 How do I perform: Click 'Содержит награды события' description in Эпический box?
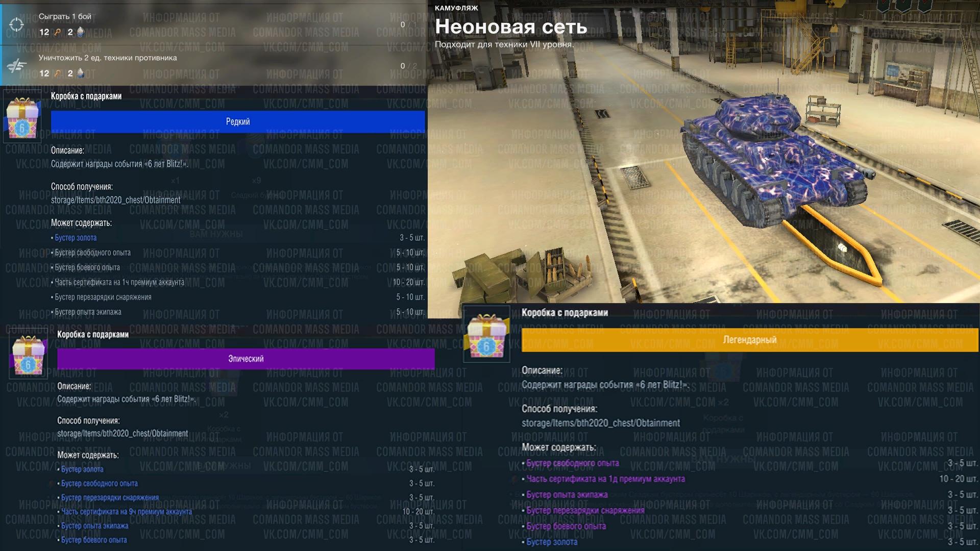point(127,399)
